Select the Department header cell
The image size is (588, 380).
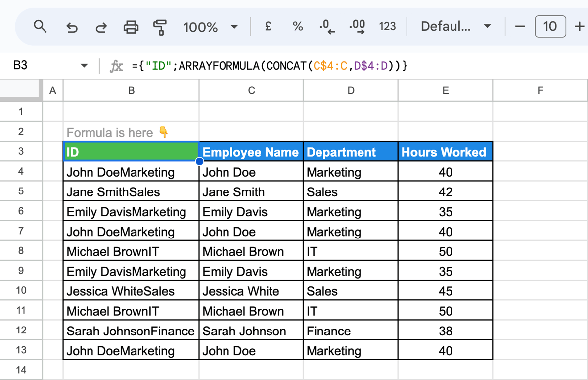(351, 151)
